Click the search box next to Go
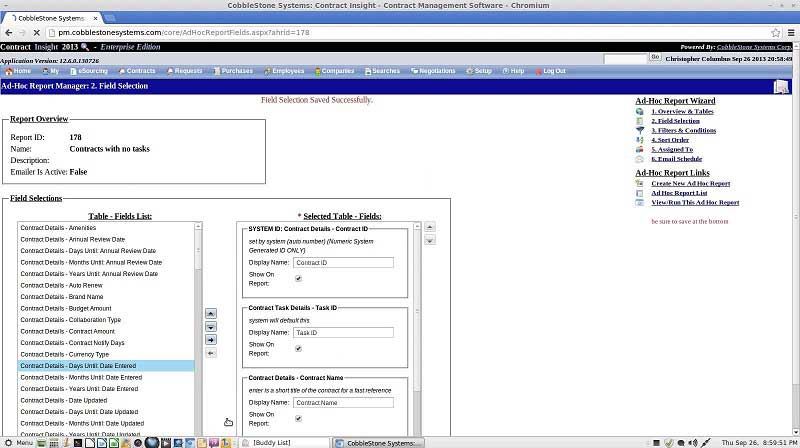 [x=625, y=59]
